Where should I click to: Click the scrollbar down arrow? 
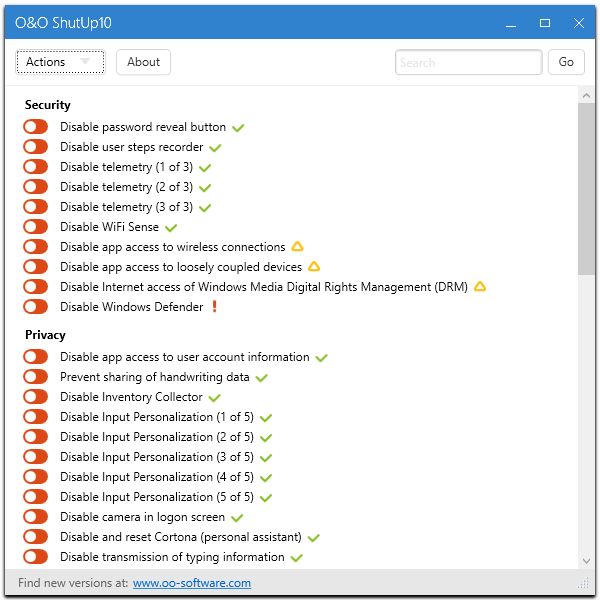coord(586,561)
